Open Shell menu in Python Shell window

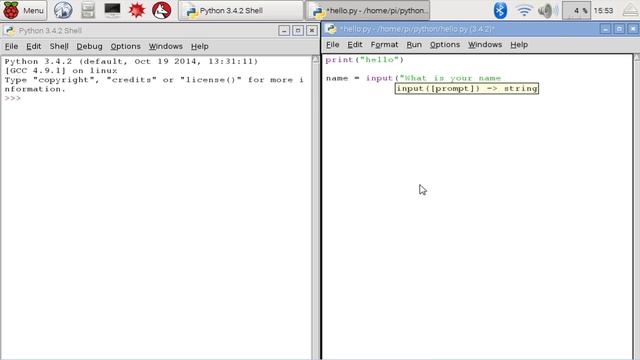coord(59,46)
